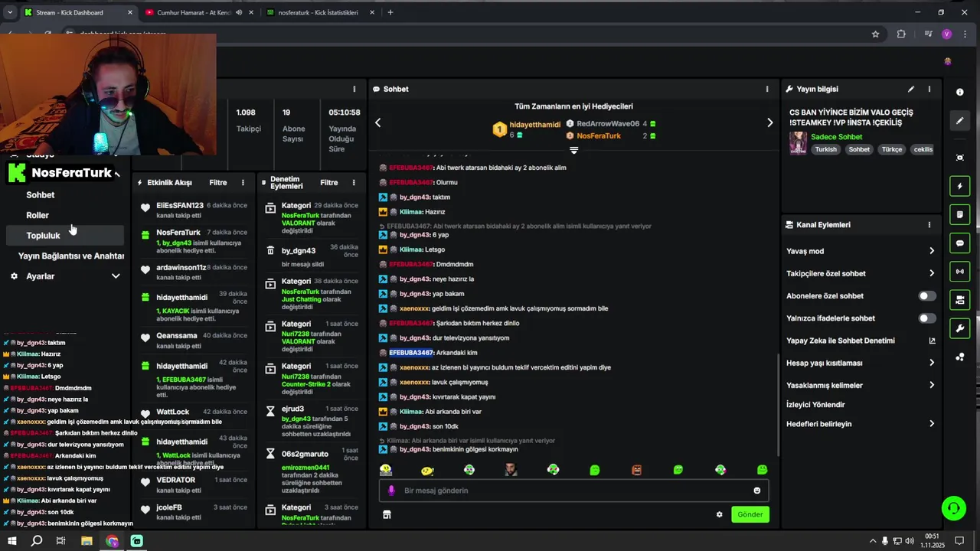Toggle Abonelere özel sohbet switch
Viewport: 980px width, 551px height.
tap(926, 296)
